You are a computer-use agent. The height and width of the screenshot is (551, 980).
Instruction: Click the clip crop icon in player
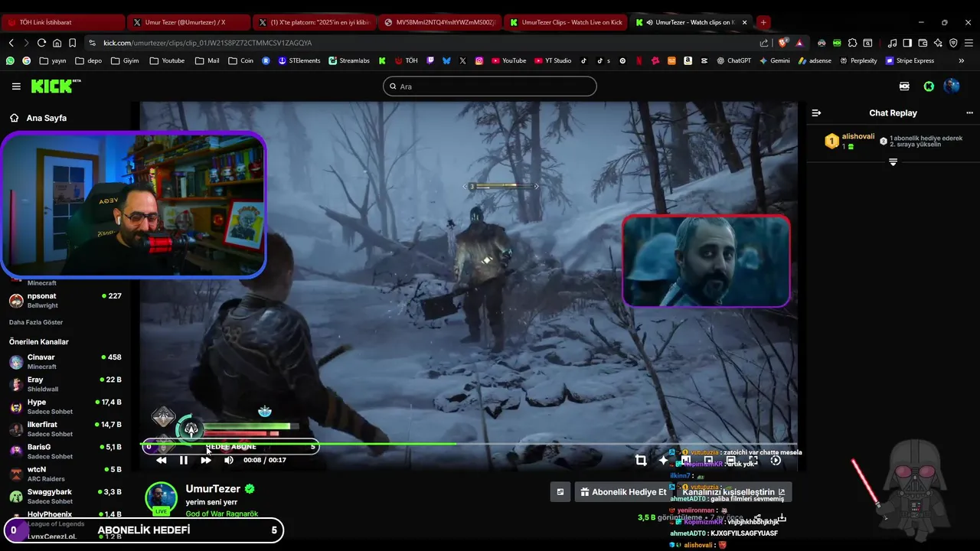[x=641, y=460]
